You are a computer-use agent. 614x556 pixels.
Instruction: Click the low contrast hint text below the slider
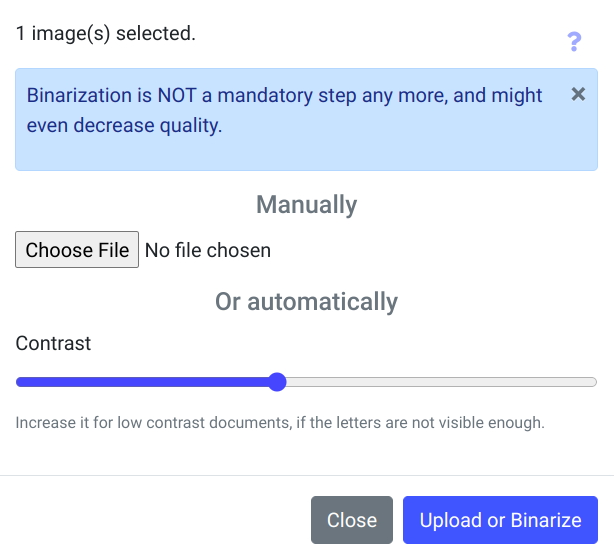280,423
